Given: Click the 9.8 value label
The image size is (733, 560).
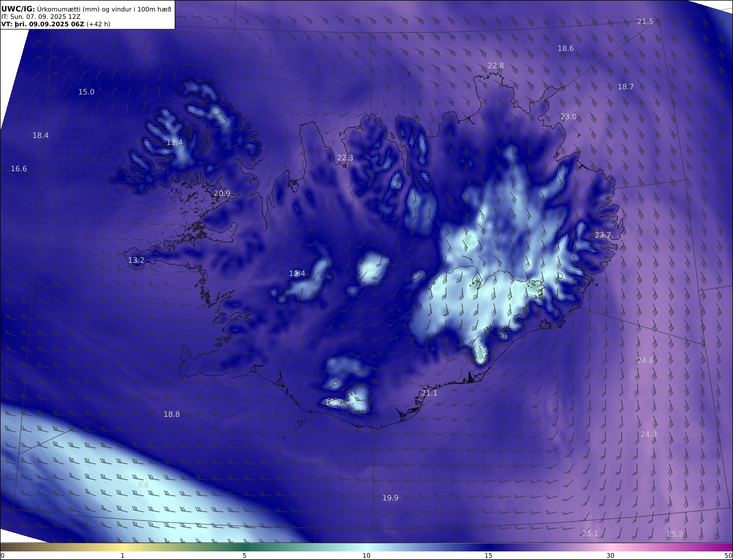Looking at the screenshot, I should (143, 485).
